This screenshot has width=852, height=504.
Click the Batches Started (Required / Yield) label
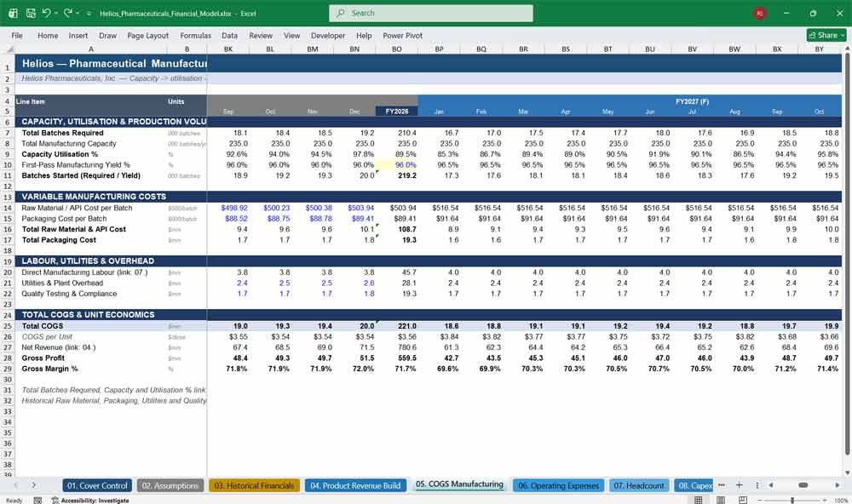point(81,175)
